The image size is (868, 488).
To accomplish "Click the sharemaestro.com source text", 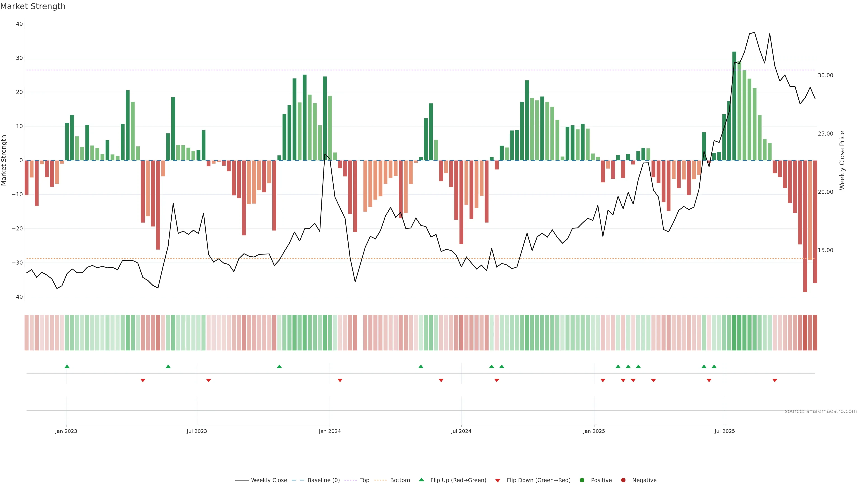I will 821,411.
